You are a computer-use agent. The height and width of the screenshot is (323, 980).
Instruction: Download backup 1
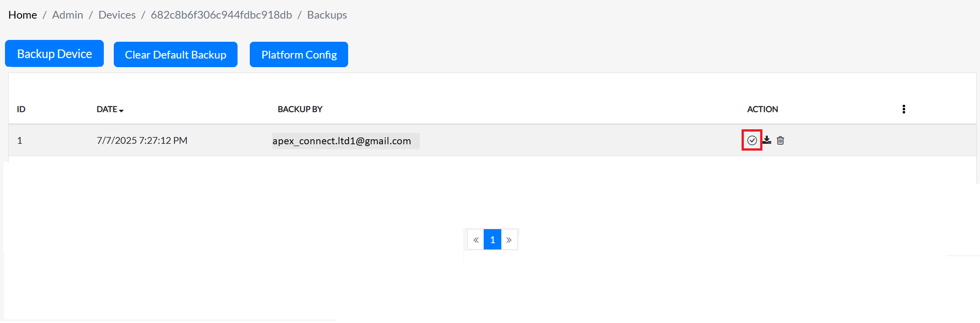tap(767, 140)
